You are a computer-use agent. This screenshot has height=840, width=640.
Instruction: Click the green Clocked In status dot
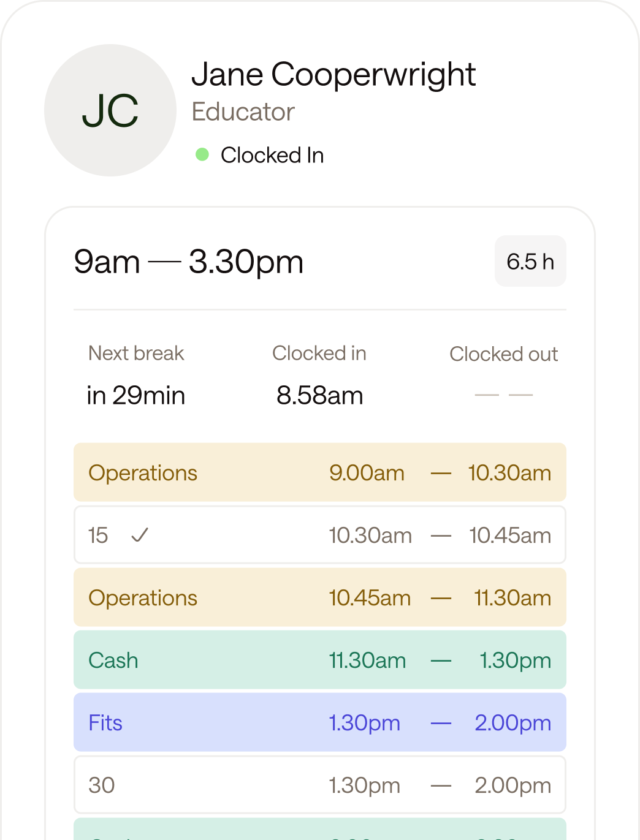(202, 154)
